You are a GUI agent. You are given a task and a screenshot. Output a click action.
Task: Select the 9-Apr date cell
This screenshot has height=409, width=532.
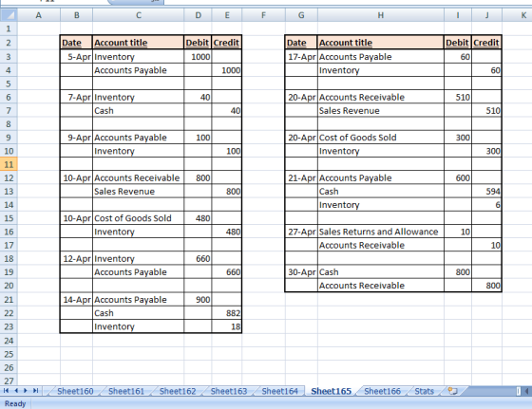pyautogui.click(x=76, y=138)
